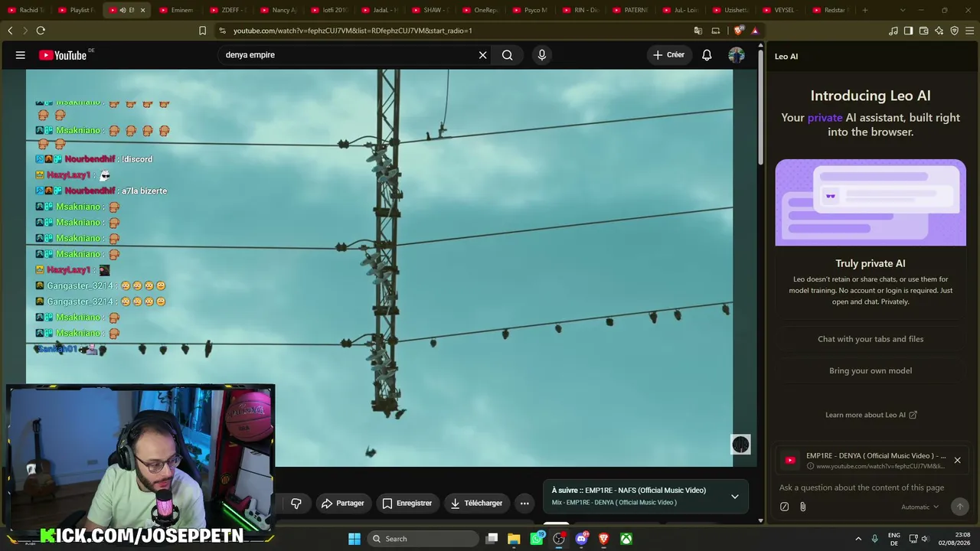Open Brave Wallet in the toolbar
The width and height of the screenshot is (980, 551).
(924, 31)
